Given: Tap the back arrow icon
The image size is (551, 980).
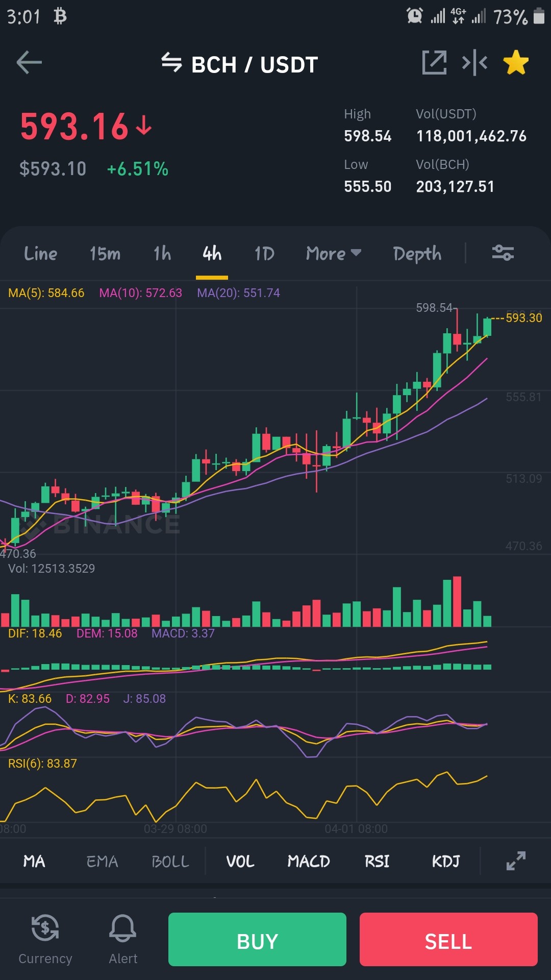Looking at the screenshot, I should pos(29,63).
